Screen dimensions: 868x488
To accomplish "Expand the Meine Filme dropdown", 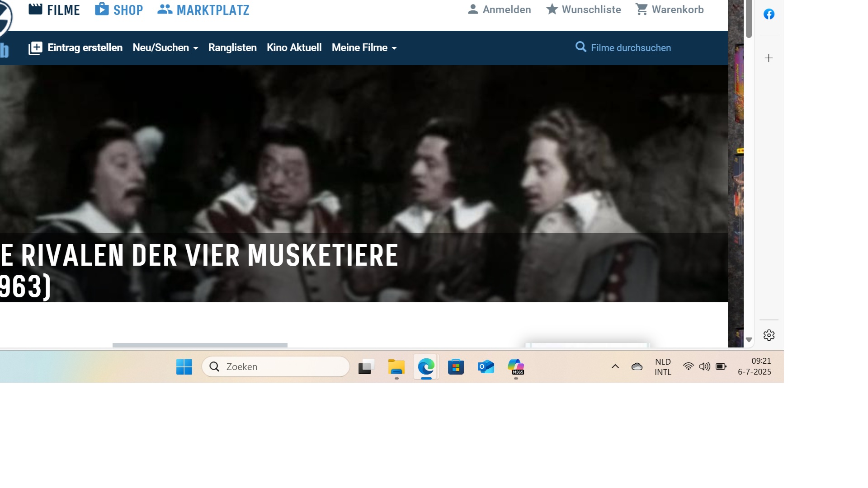I will [x=364, y=48].
